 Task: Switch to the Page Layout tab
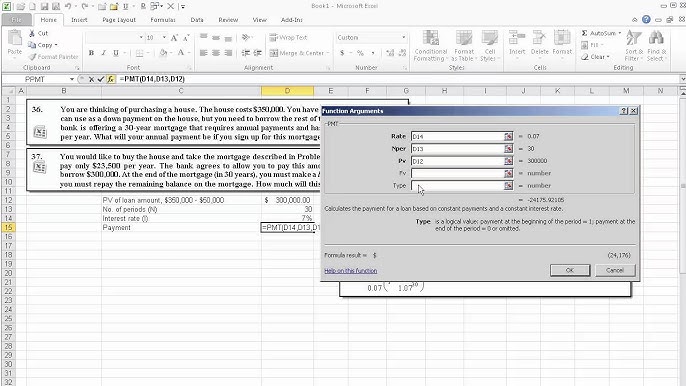coord(119,20)
